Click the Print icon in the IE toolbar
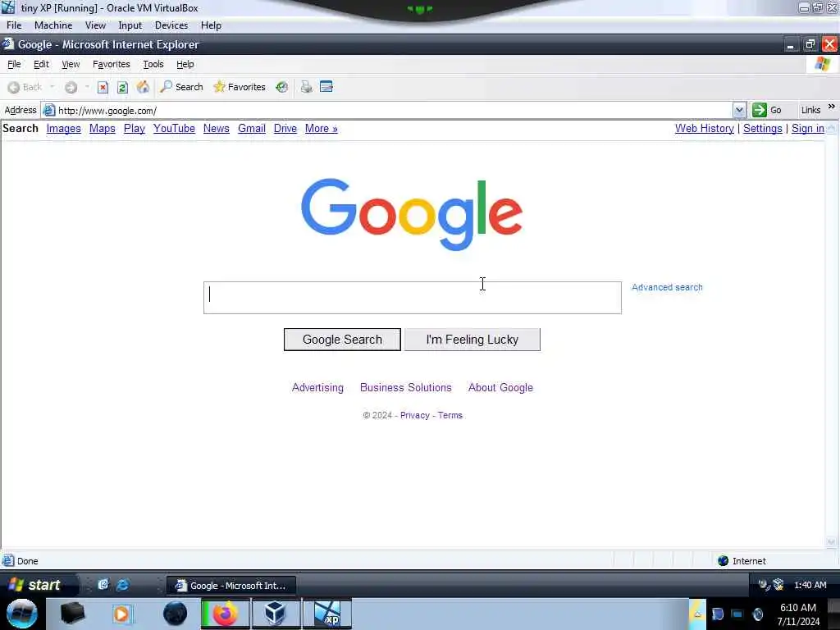 click(307, 87)
